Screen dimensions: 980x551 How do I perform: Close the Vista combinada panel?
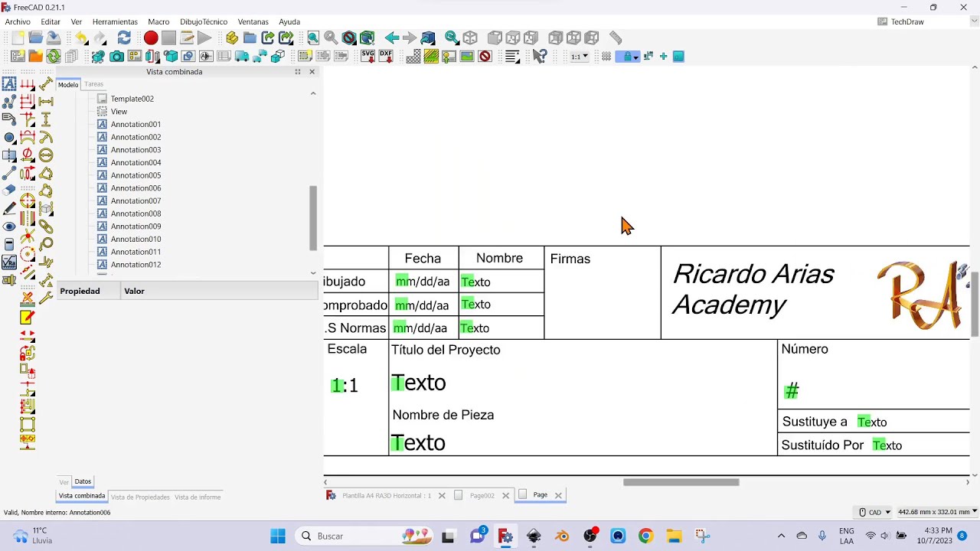[312, 72]
